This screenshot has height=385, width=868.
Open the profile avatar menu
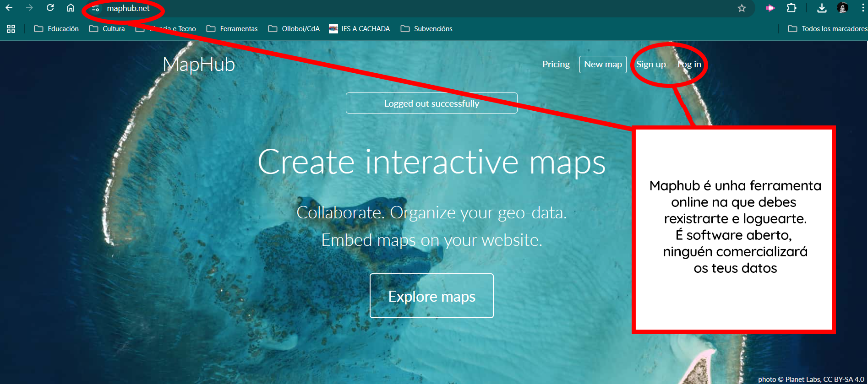tap(842, 8)
